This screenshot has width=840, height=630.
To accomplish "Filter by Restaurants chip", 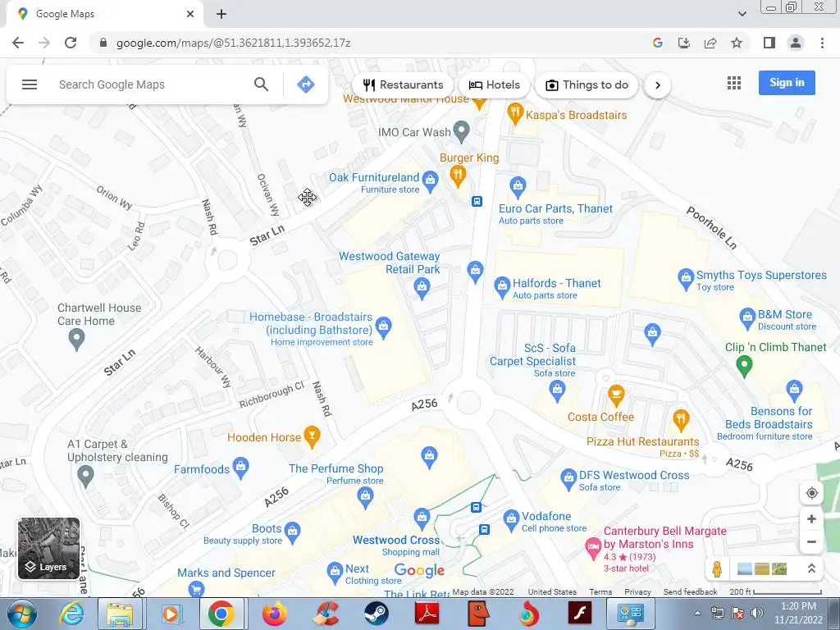I will point(403,85).
